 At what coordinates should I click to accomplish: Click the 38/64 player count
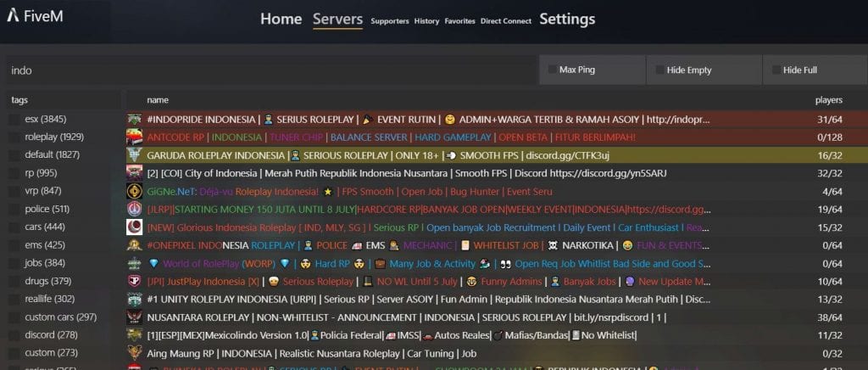tap(830, 317)
